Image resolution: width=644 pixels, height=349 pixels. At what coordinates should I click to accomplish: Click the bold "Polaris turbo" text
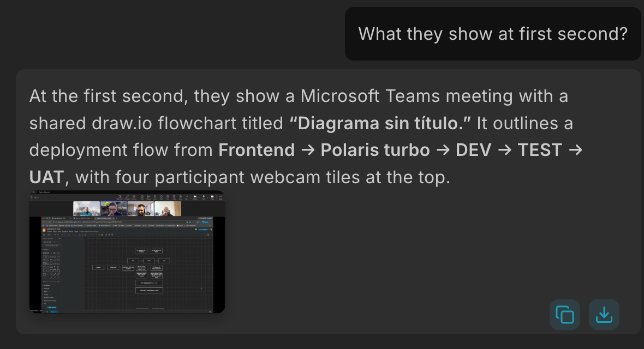[375, 150]
